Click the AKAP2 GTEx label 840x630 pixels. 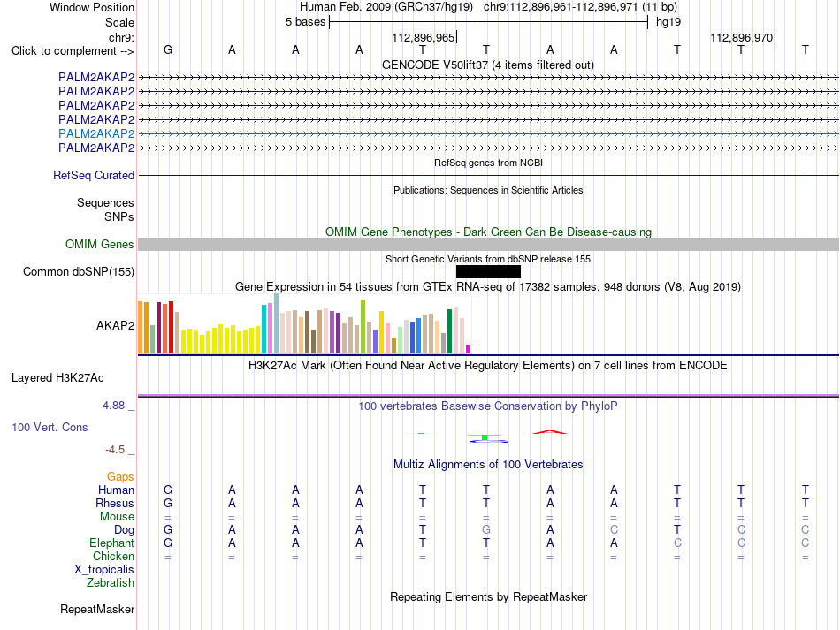click(115, 325)
